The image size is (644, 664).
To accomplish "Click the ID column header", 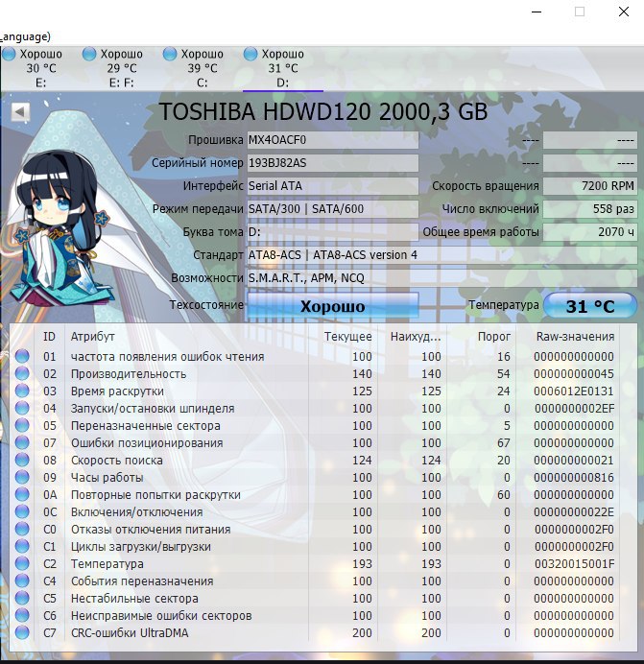I will [x=49, y=337].
